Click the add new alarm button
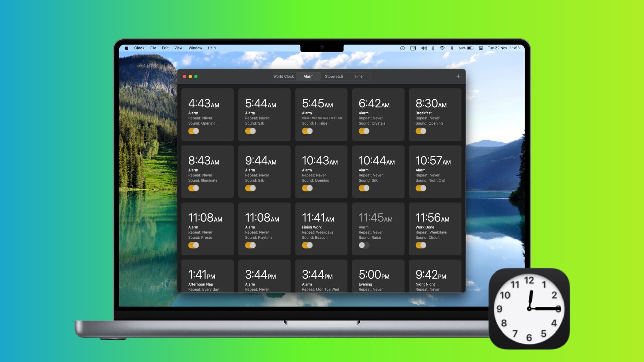Screen dimensions: 644x362 pos(458,76)
